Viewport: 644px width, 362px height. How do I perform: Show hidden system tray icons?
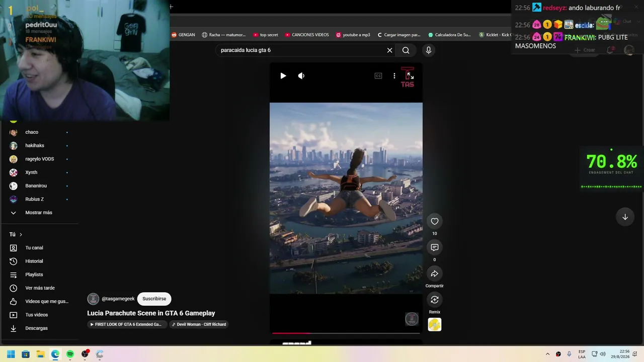[547, 354]
